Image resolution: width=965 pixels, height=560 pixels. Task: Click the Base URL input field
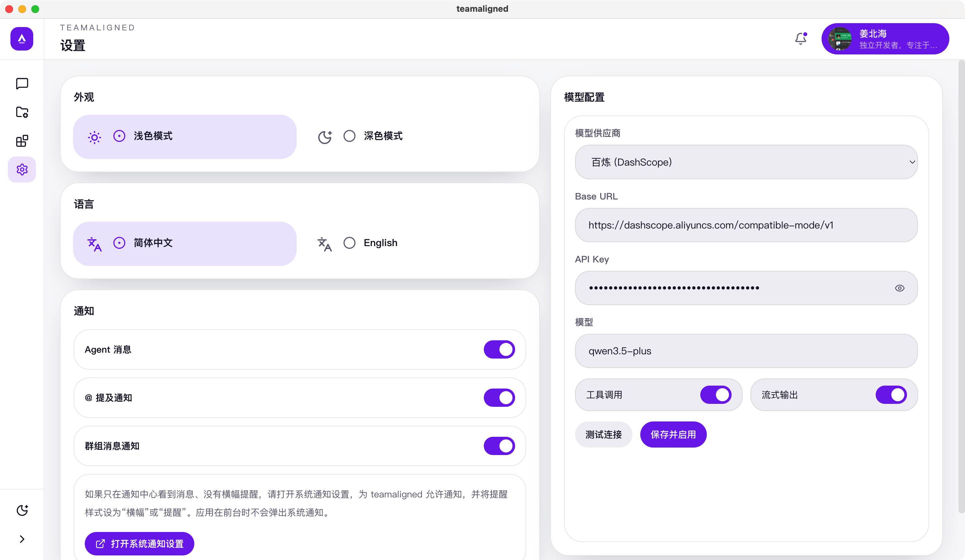coord(746,225)
